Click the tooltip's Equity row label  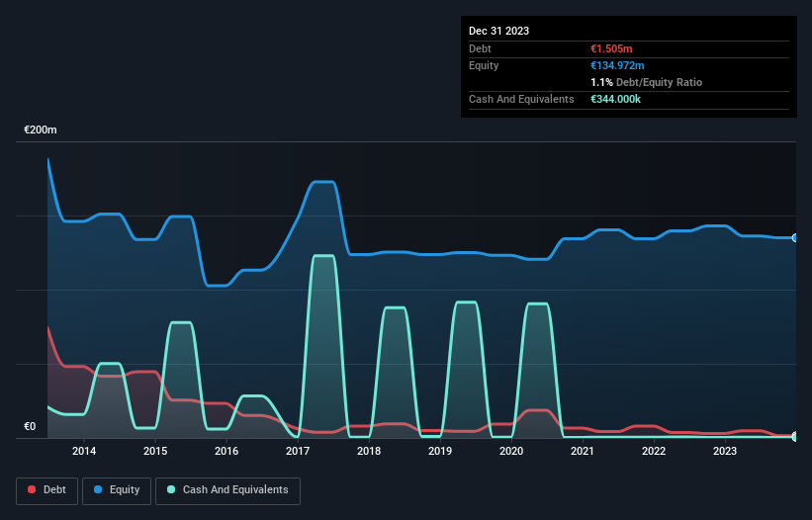click(x=484, y=65)
